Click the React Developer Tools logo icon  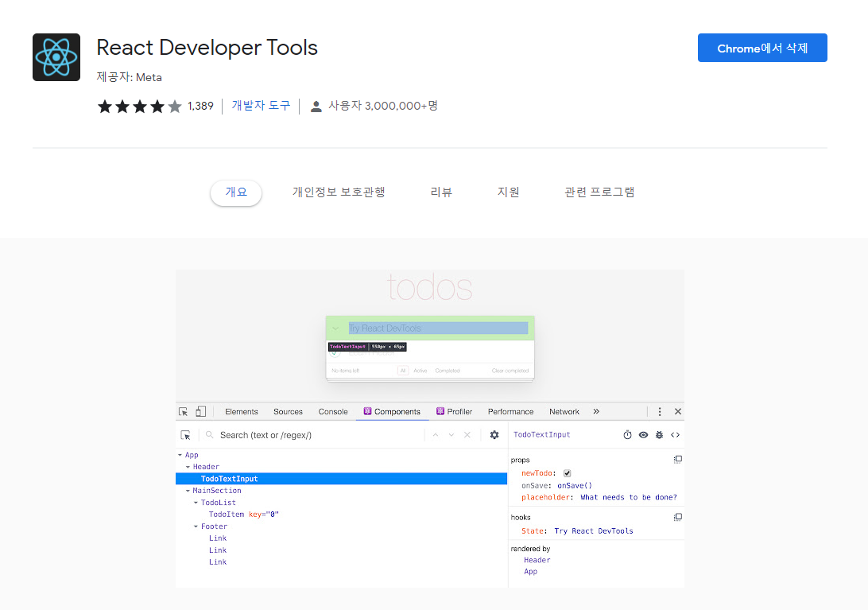pyautogui.click(x=56, y=57)
